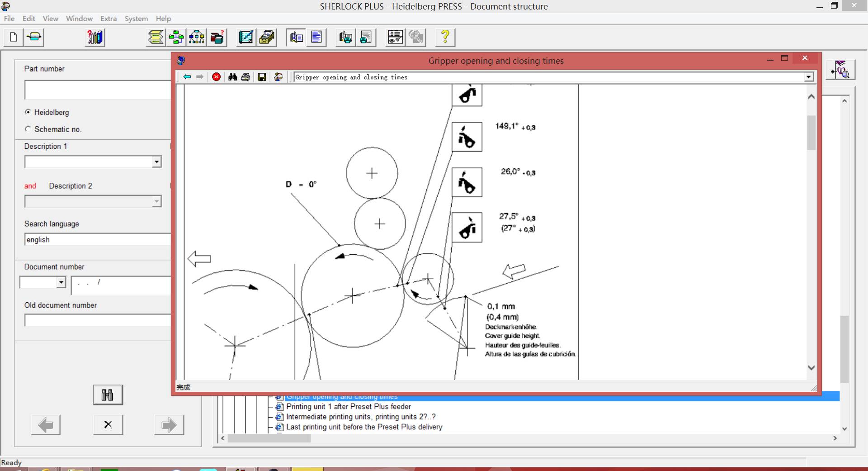
Task: Close the Gripper opening and closing times window
Action: pyautogui.click(x=805, y=58)
